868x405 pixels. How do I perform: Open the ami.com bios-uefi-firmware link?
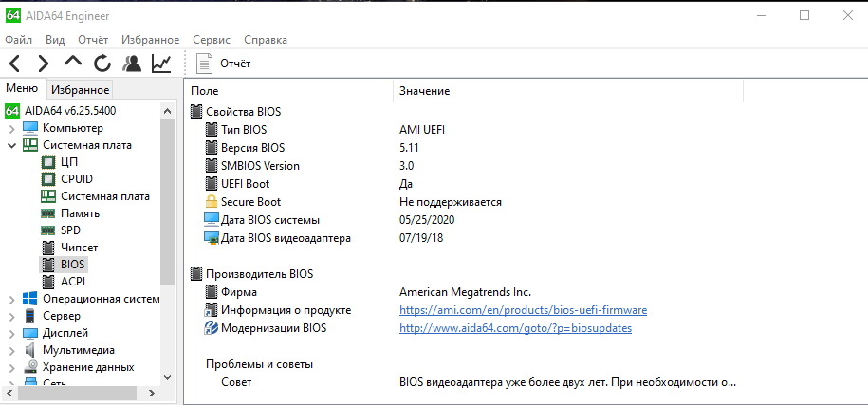pos(523,310)
